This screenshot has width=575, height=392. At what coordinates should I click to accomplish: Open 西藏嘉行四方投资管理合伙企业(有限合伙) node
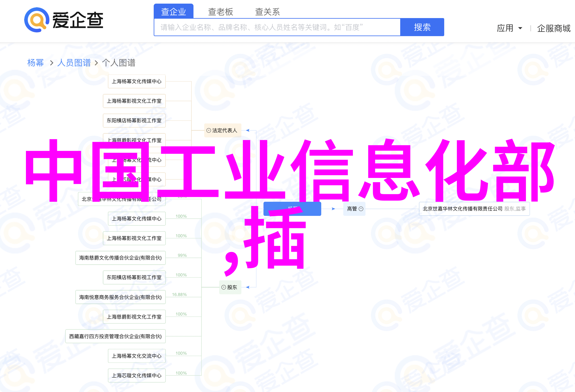pyautogui.click(x=115, y=336)
